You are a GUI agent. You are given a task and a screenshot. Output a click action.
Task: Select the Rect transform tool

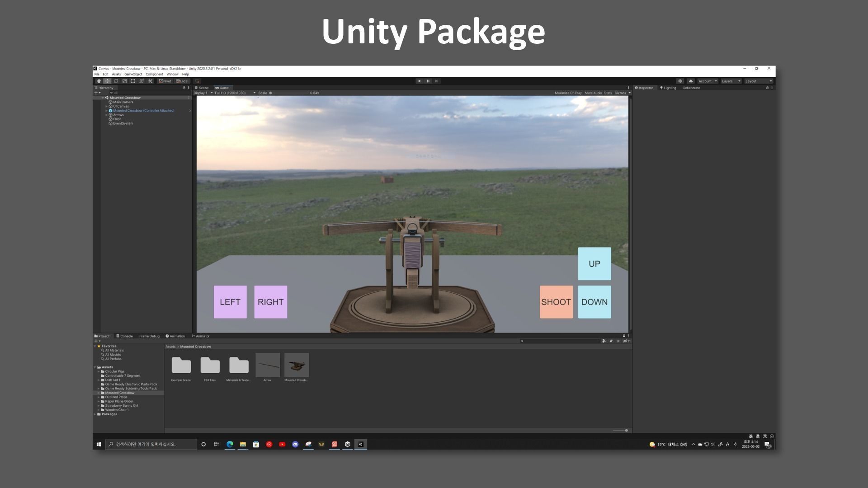click(133, 81)
